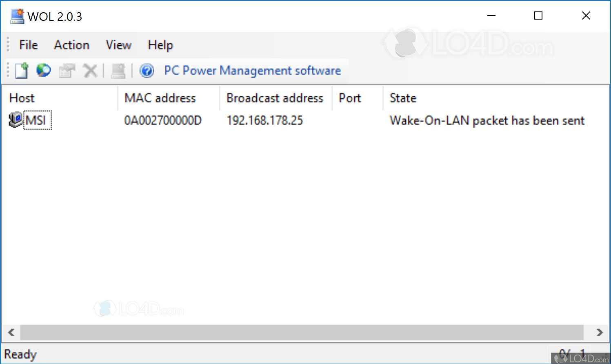The image size is (611, 364).
Task: Click the host properties toolbar icon
Action: pos(67,71)
